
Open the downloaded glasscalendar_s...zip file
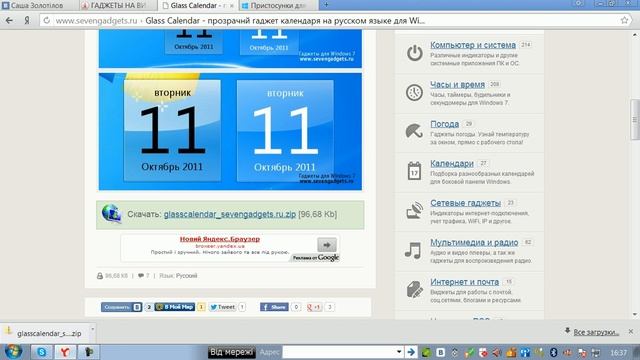[45, 333]
